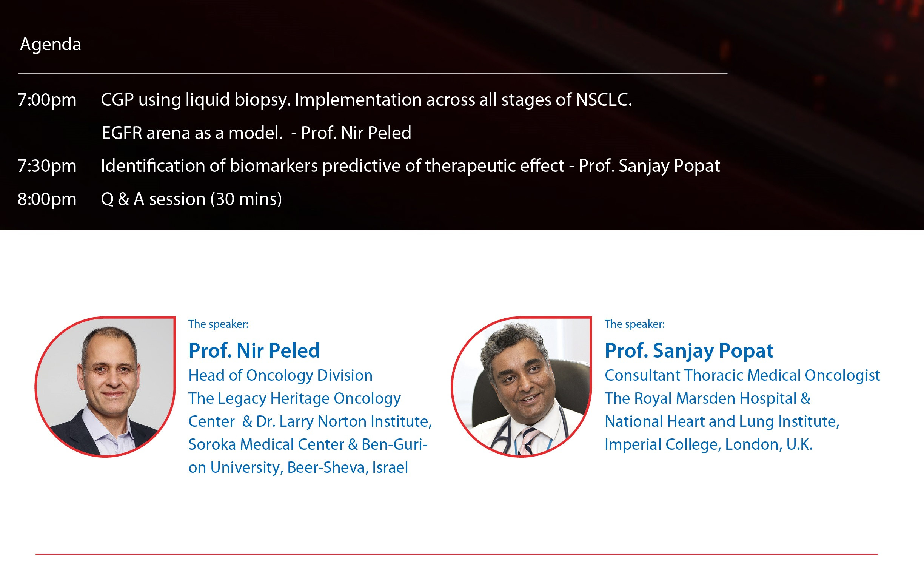Click the Prof. Nir Peled name heading

pos(254,350)
